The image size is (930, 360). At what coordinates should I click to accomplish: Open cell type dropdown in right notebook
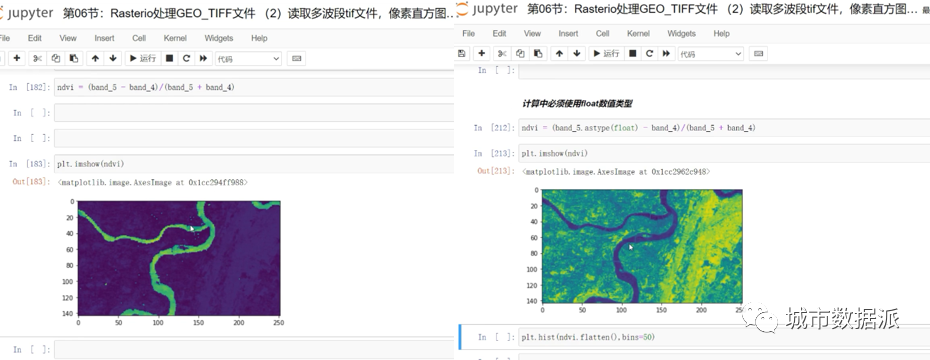(x=711, y=53)
